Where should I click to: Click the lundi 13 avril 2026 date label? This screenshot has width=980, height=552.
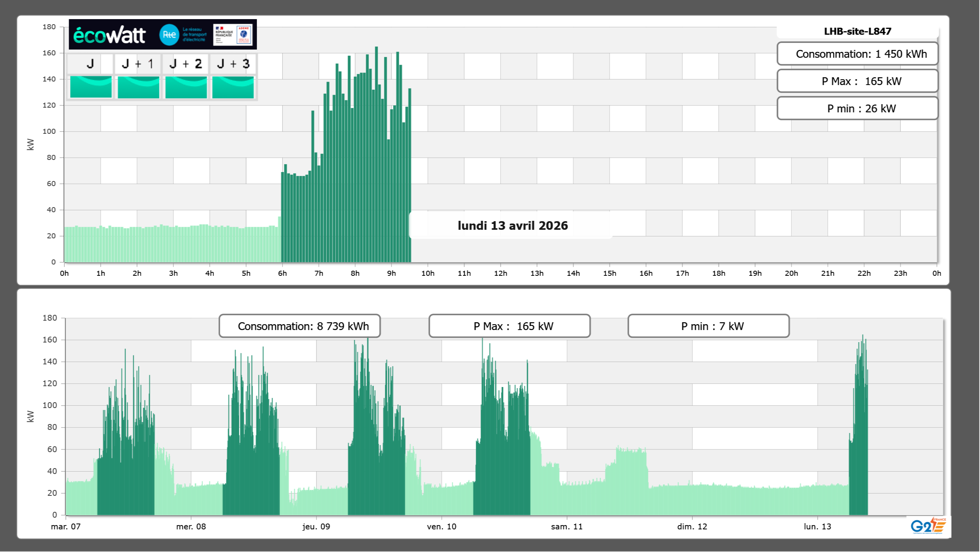tap(512, 225)
